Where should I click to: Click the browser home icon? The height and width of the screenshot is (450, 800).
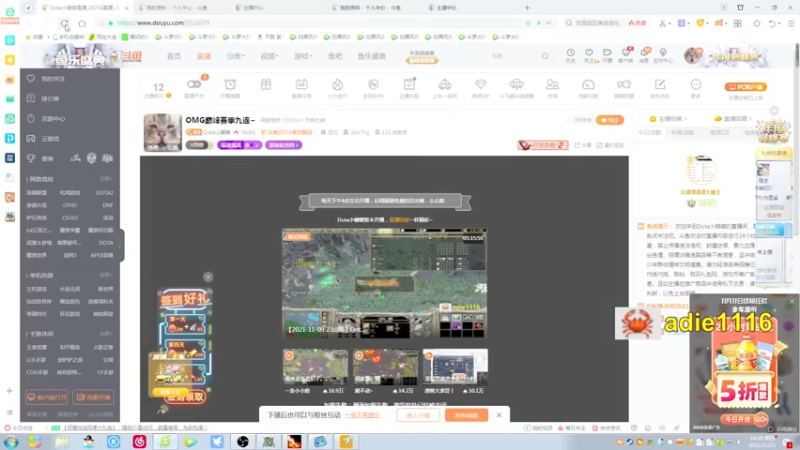click(x=82, y=23)
